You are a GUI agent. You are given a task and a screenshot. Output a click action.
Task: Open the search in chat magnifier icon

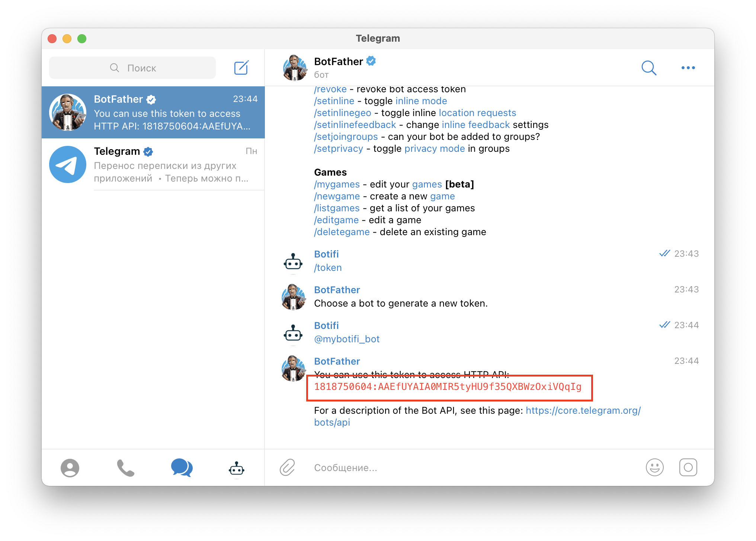pyautogui.click(x=649, y=68)
